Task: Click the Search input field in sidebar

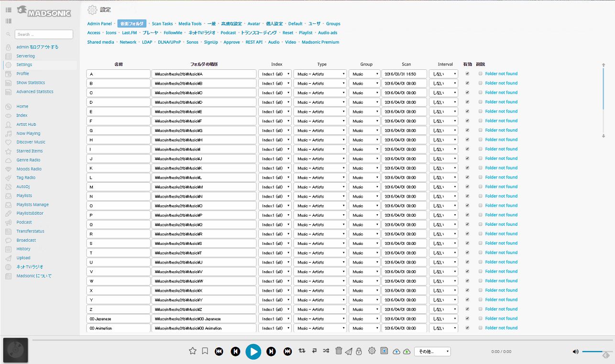Action: [x=44, y=34]
